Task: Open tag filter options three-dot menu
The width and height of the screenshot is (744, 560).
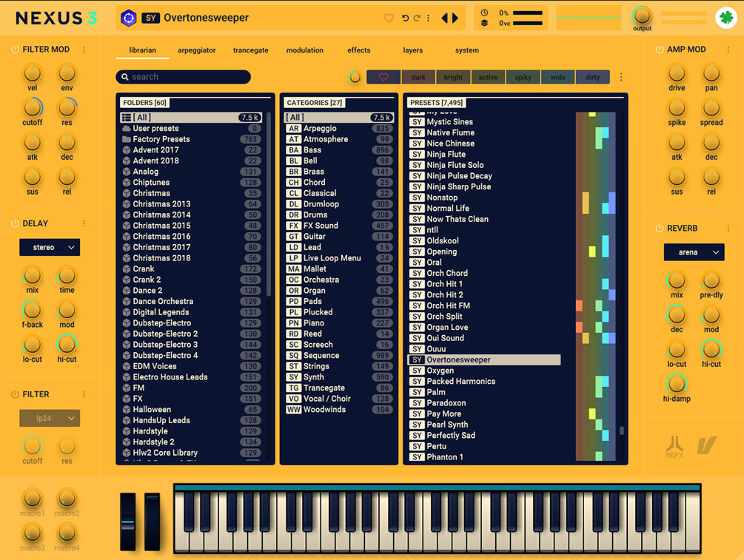Action: [621, 77]
